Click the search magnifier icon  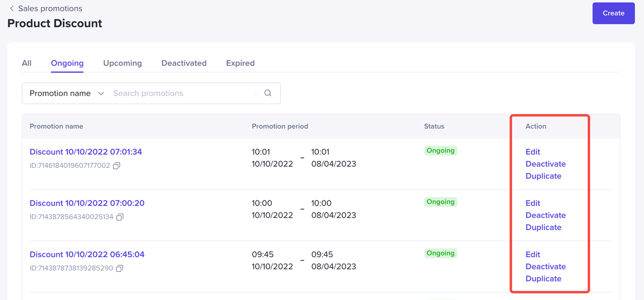click(x=268, y=93)
